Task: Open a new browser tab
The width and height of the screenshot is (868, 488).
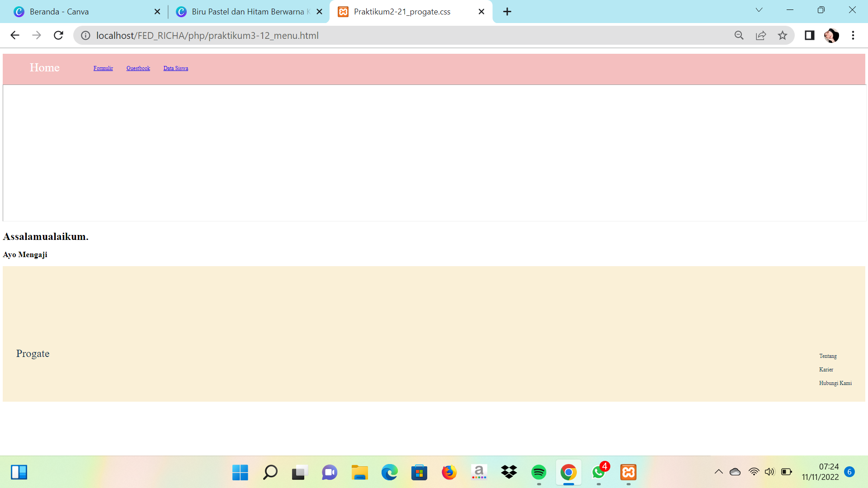Action: pos(507,12)
